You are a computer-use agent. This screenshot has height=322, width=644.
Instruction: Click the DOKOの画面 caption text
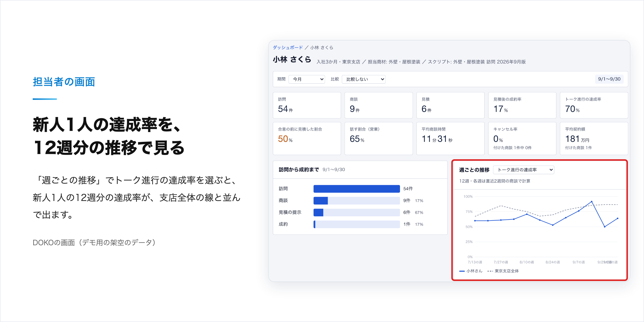coord(94,243)
